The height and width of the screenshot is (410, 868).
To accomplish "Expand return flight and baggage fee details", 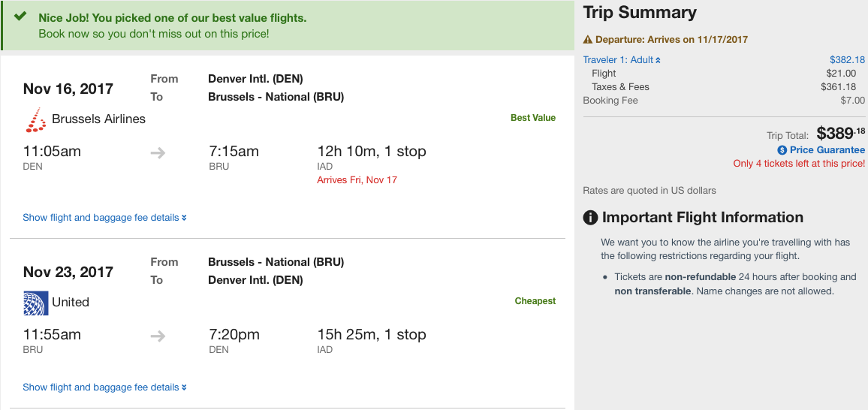I will pos(104,387).
